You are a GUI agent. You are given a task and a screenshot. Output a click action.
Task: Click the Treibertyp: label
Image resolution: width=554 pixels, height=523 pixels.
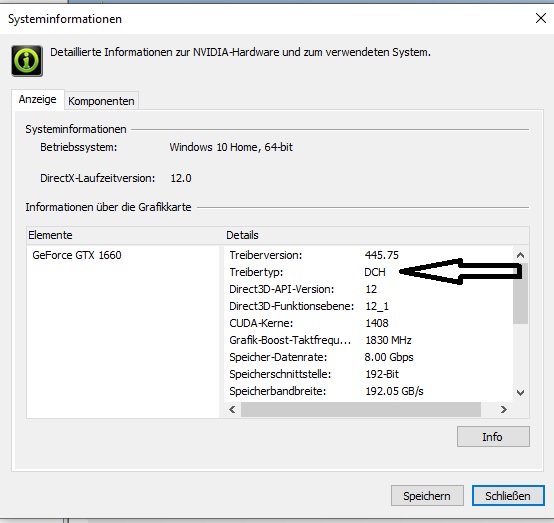coord(256,272)
